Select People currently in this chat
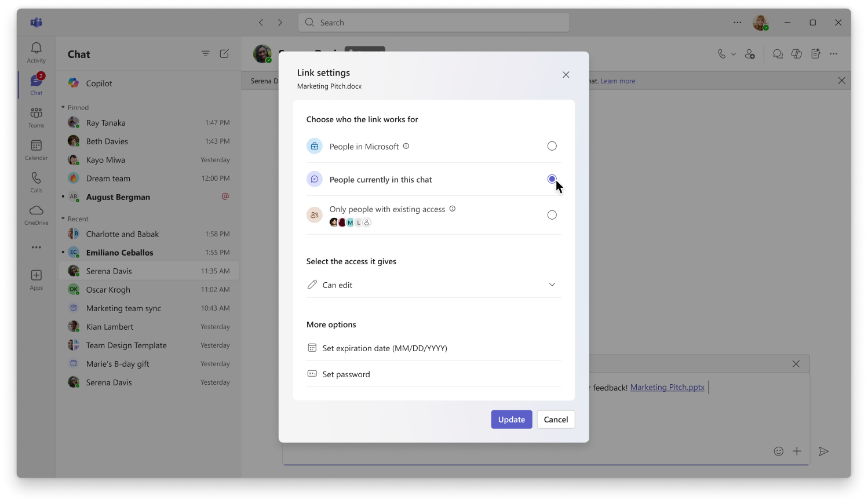Image resolution: width=868 pixels, height=503 pixels. coord(552,179)
